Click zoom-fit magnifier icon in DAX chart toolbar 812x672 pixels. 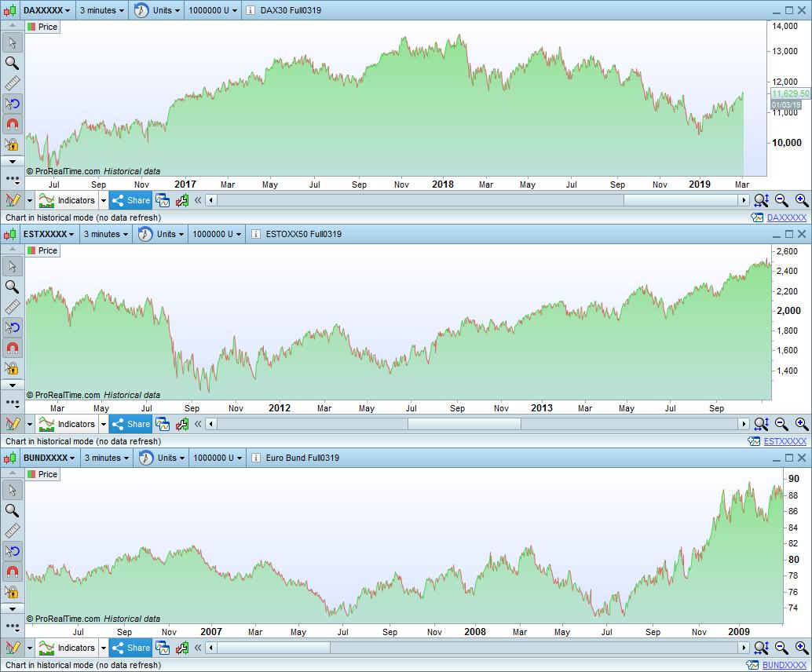coord(761,200)
